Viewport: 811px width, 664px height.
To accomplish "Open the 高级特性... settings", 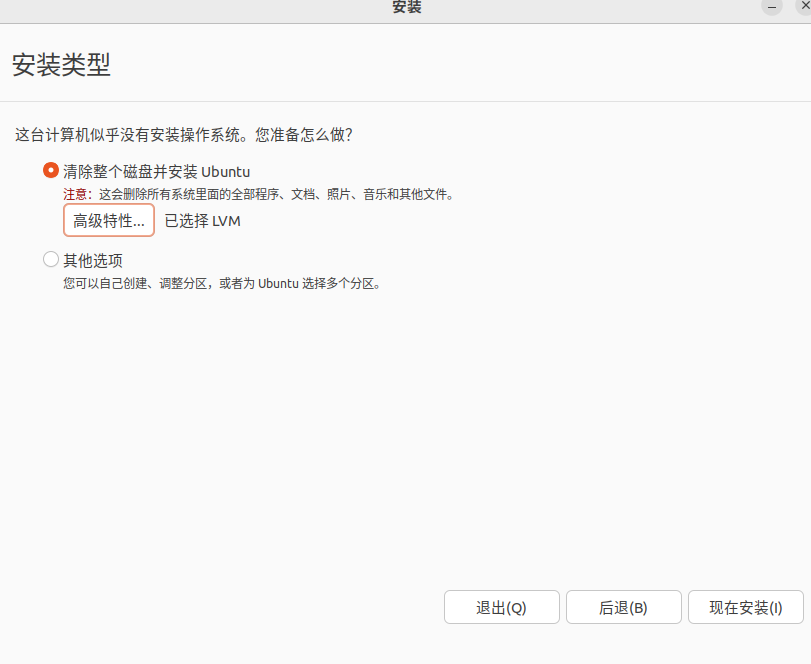I will (109, 220).
